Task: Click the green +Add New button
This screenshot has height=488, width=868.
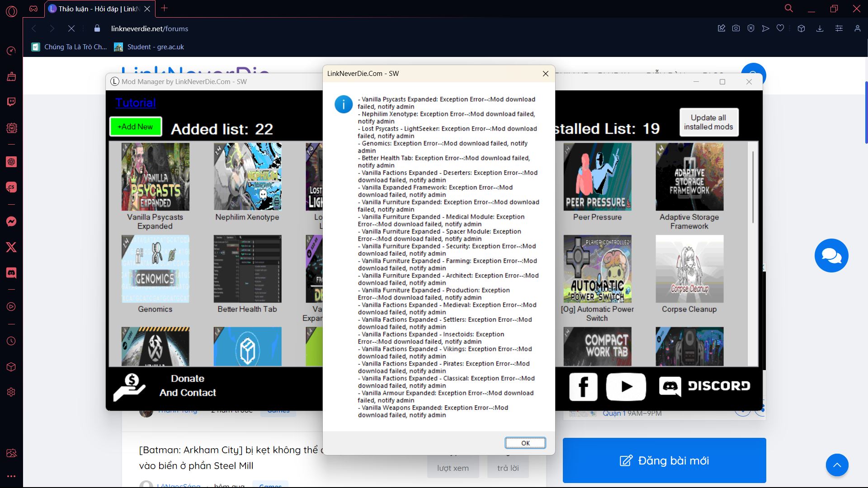Action: click(x=135, y=127)
